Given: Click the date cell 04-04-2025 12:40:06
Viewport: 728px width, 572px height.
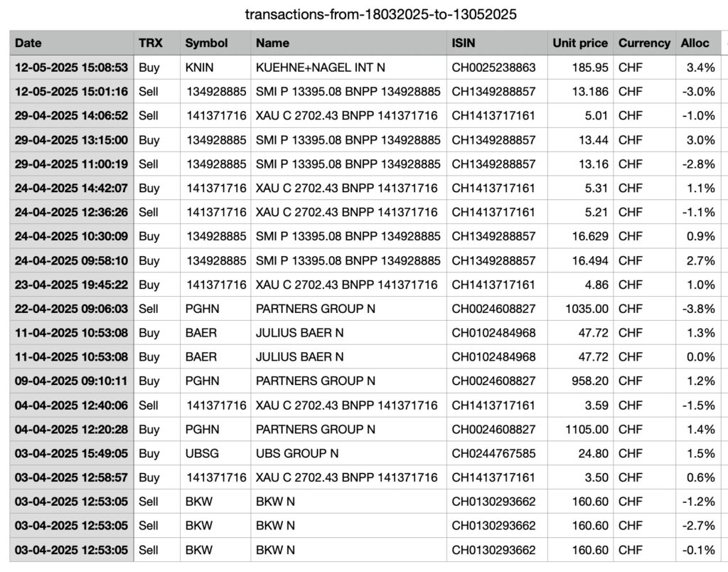Looking at the screenshot, I should tap(72, 406).
